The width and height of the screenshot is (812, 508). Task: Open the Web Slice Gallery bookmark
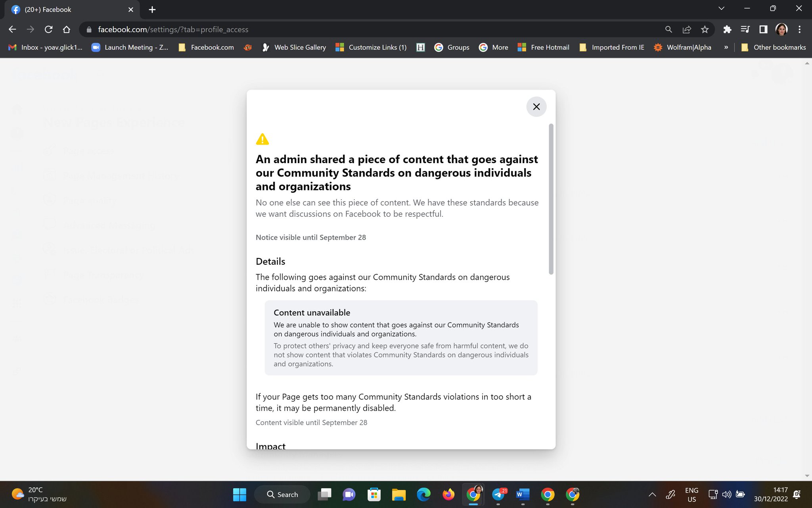[x=294, y=47]
